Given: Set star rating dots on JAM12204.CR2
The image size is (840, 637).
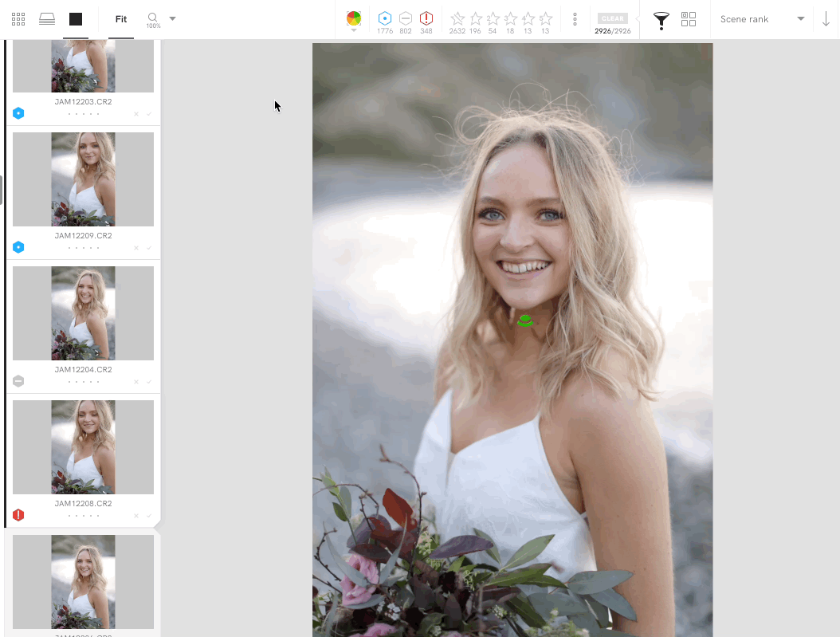Looking at the screenshot, I should click(84, 382).
